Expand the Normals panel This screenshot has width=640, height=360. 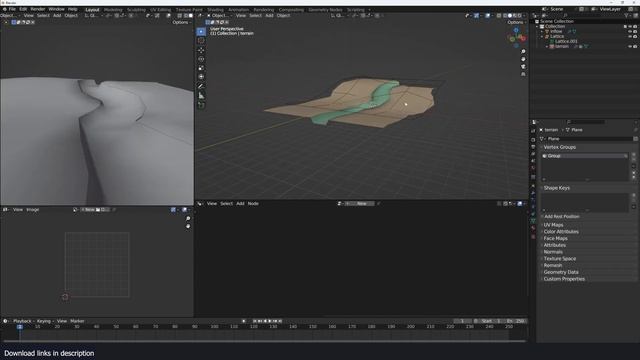tap(553, 252)
